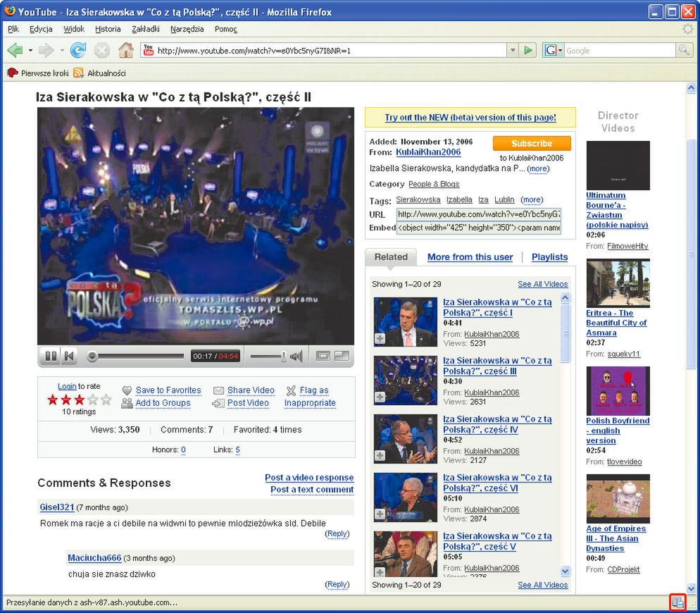Click the grey Forward arrow button

click(46, 50)
